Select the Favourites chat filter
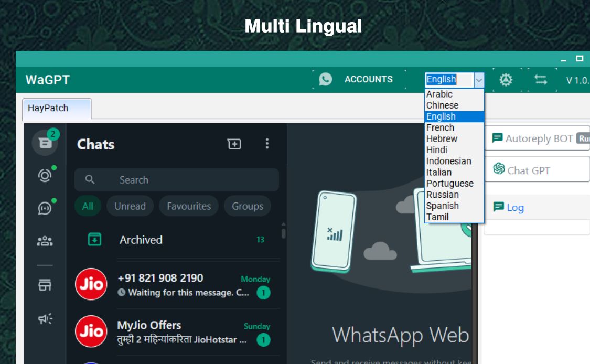 (189, 206)
